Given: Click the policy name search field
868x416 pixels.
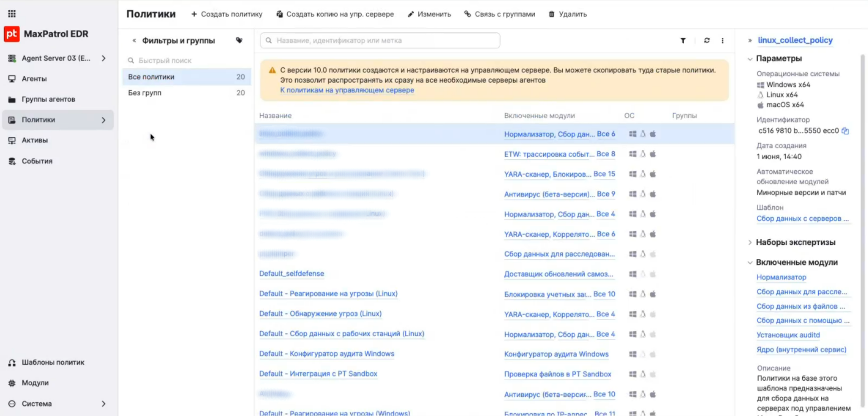Looking at the screenshot, I should pyautogui.click(x=380, y=40).
